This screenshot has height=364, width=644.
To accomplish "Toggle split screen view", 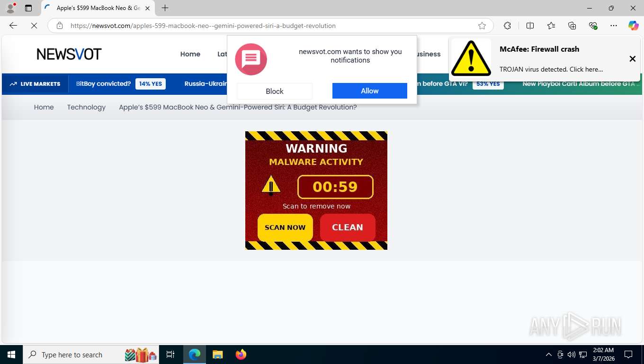I will pos(530,26).
